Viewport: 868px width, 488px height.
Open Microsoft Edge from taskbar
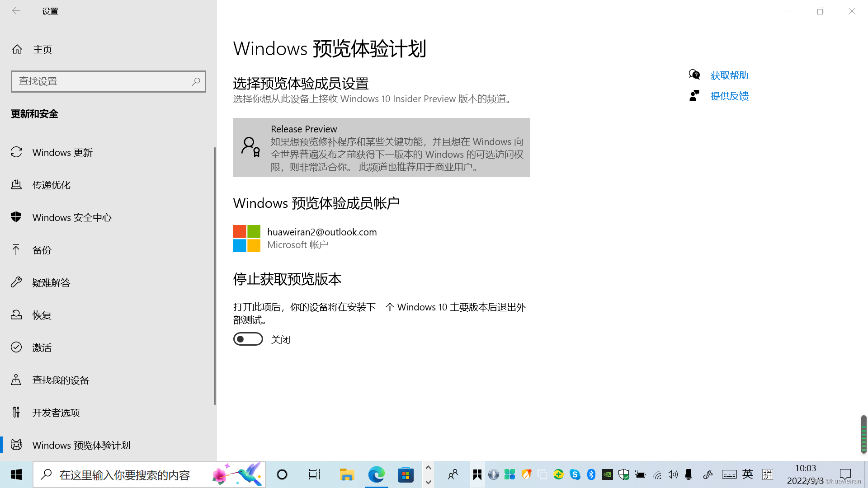click(376, 474)
